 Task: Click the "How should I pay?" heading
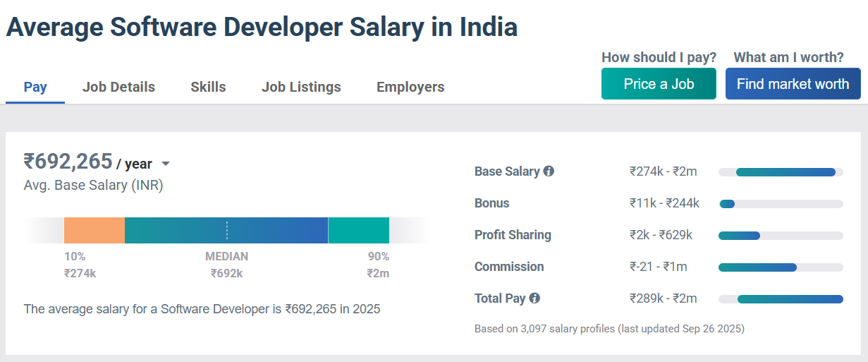(659, 57)
